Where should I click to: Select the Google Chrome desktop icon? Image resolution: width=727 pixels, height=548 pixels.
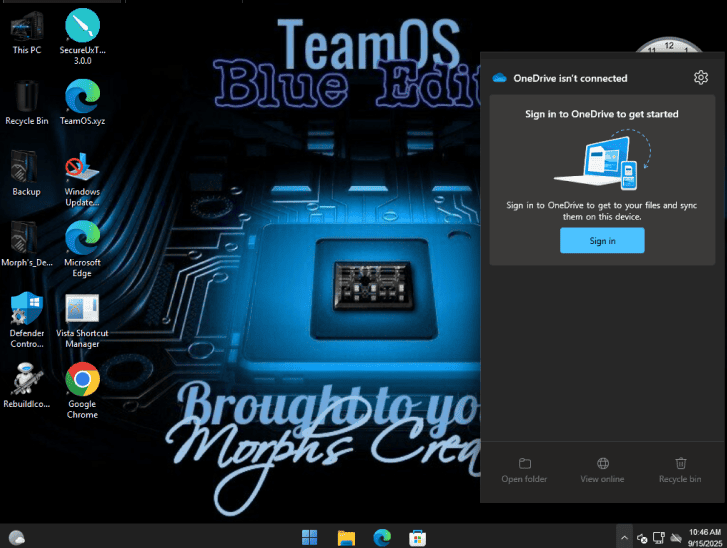[x=82, y=391]
